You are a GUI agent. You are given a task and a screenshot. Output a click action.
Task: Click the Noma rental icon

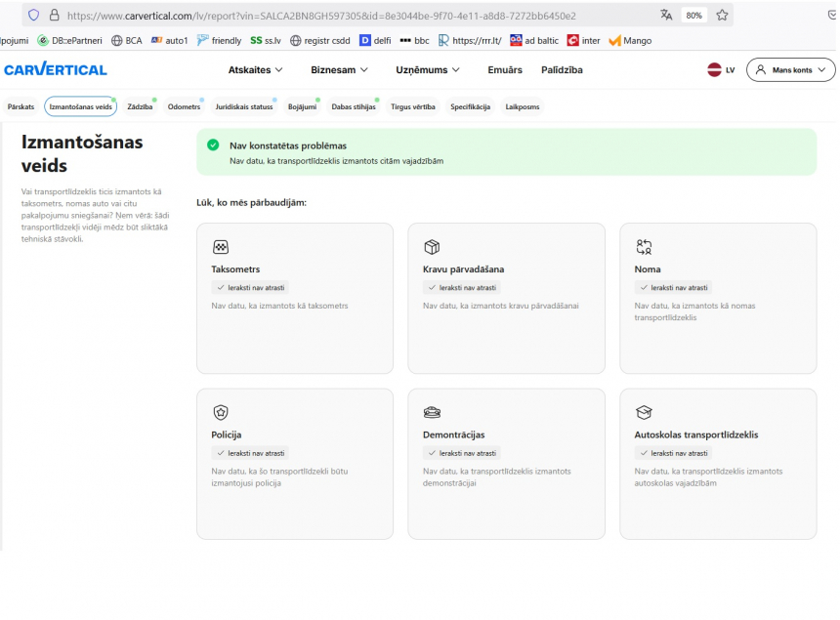644,247
